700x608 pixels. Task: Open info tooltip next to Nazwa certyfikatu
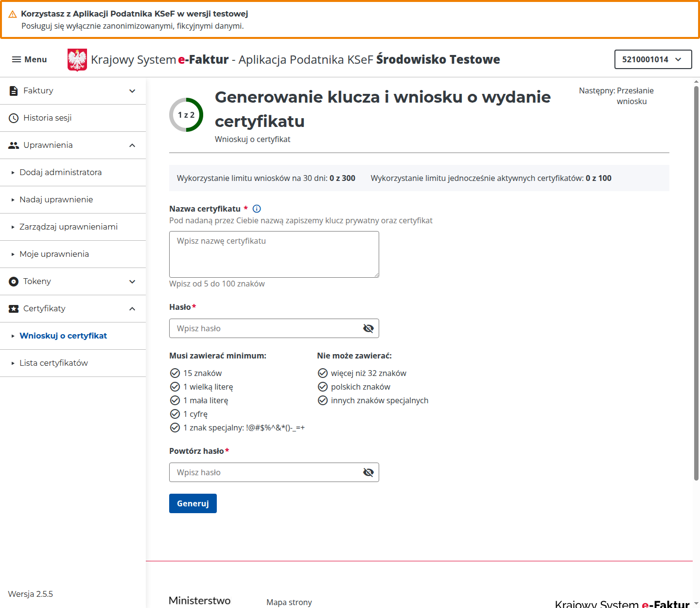[257, 209]
